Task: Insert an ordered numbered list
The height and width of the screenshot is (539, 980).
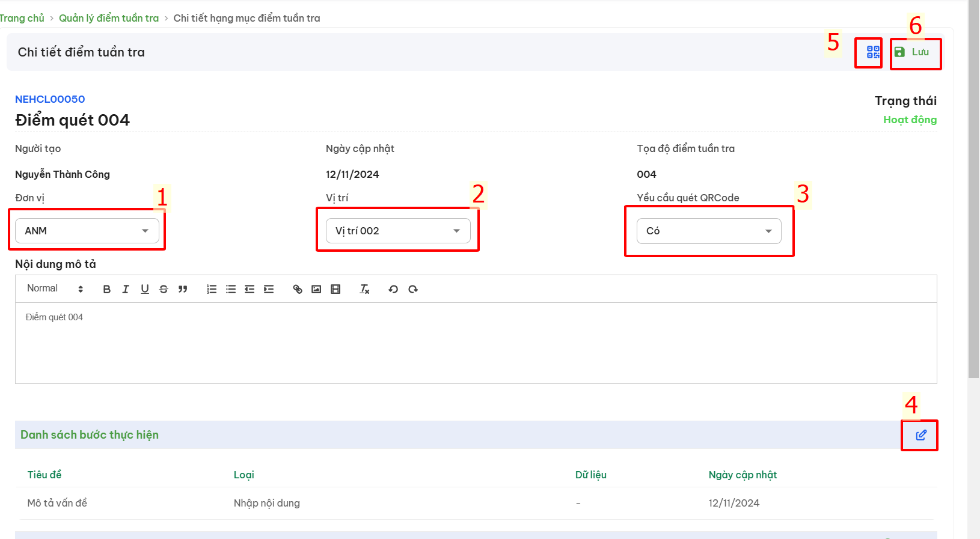Action: point(212,289)
